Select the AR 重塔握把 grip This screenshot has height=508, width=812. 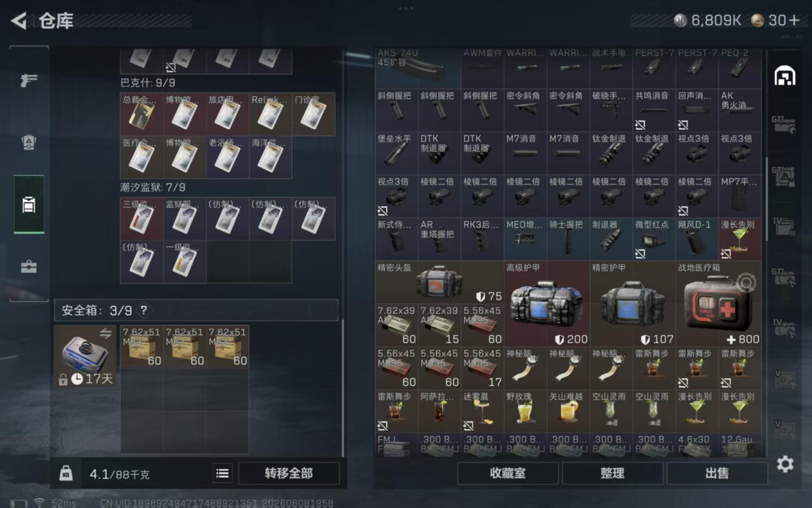point(439,239)
